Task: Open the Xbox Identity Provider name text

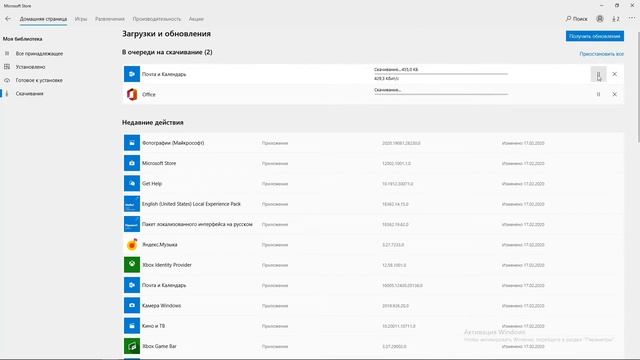Action: (x=167, y=265)
